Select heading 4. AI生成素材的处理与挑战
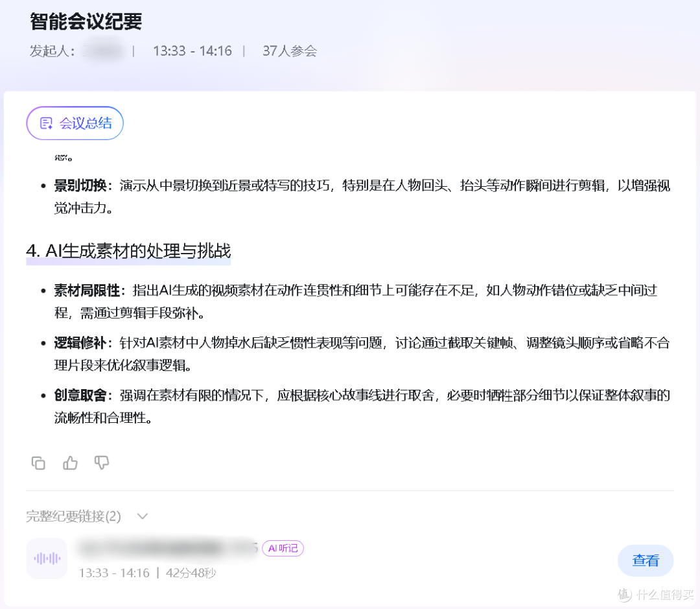 (x=128, y=251)
